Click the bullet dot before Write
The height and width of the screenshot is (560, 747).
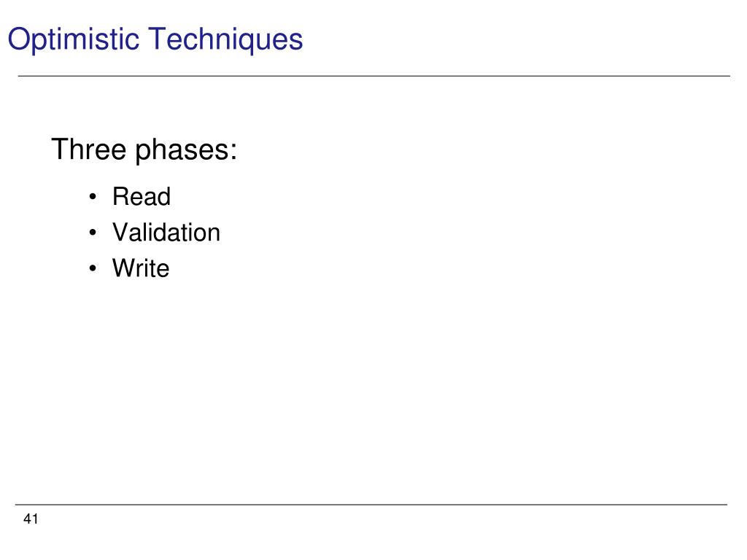point(93,268)
